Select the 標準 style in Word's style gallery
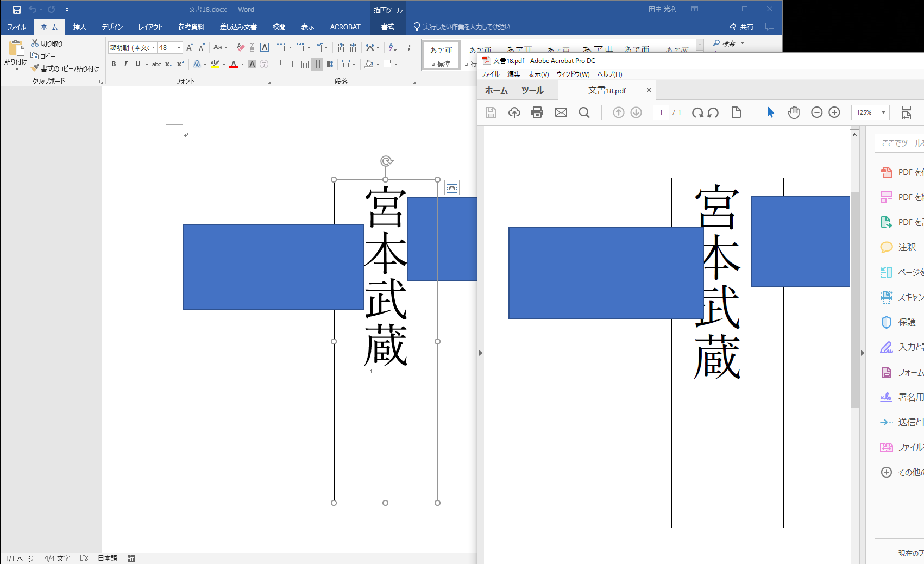 click(x=441, y=56)
